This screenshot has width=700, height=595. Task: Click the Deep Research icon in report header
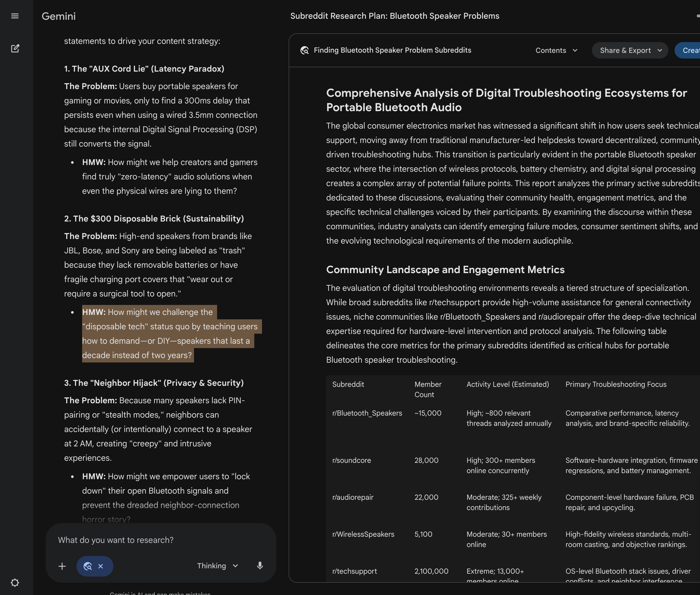click(305, 50)
